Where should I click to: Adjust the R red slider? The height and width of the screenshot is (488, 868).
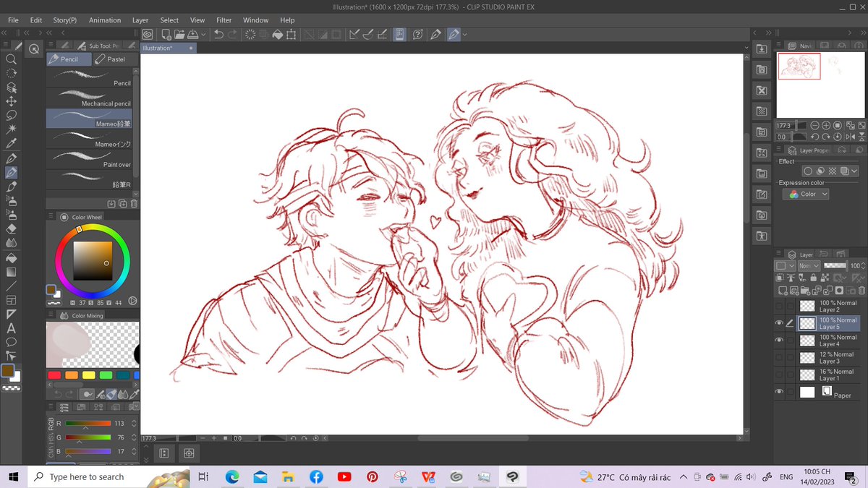click(88, 424)
